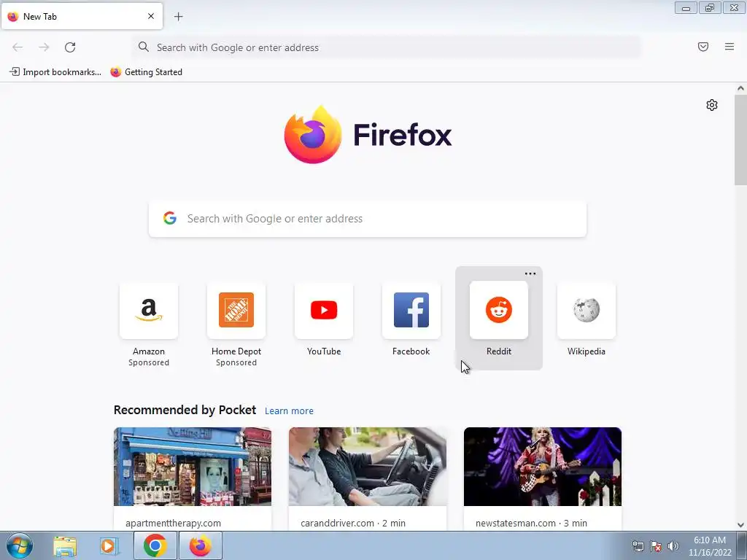Open the Facebook shortcut tile
The width and height of the screenshot is (747, 560).
(411, 310)
